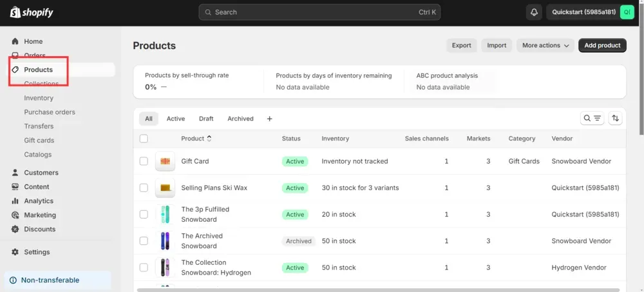Click the horizontal table scrollbar
Screen dimensions: 644x292
[378, 290]
